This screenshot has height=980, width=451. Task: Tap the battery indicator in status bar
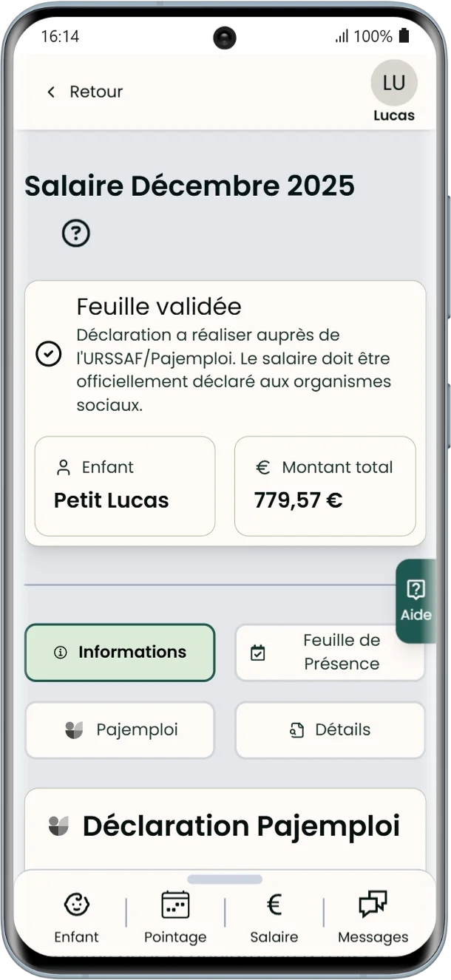(x=402, y=35)
